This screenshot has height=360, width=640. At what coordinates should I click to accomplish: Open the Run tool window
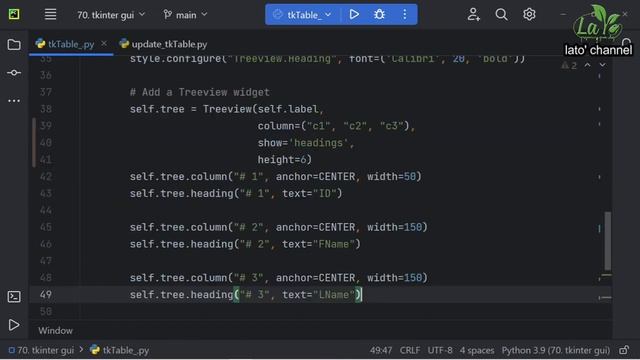pos(14,325)
